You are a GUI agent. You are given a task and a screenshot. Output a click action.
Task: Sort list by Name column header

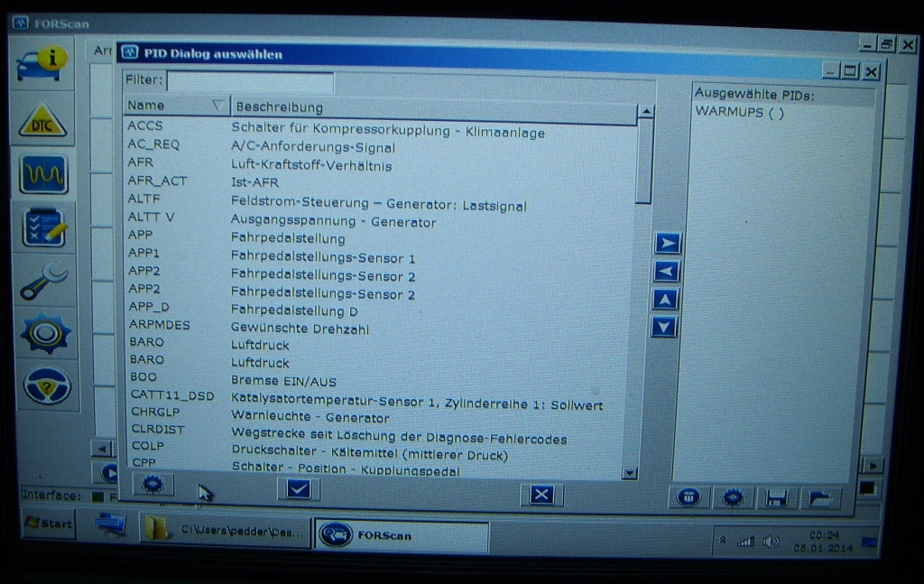[x=176, y=105]
